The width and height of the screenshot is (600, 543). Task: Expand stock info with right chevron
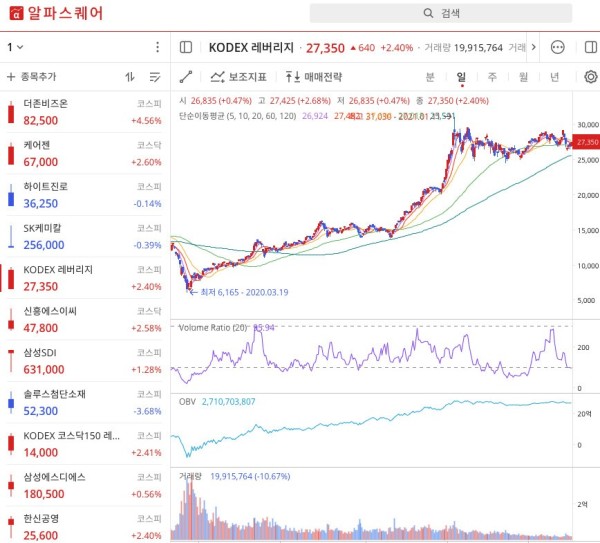pyautogui.click(x=533, y=47)
